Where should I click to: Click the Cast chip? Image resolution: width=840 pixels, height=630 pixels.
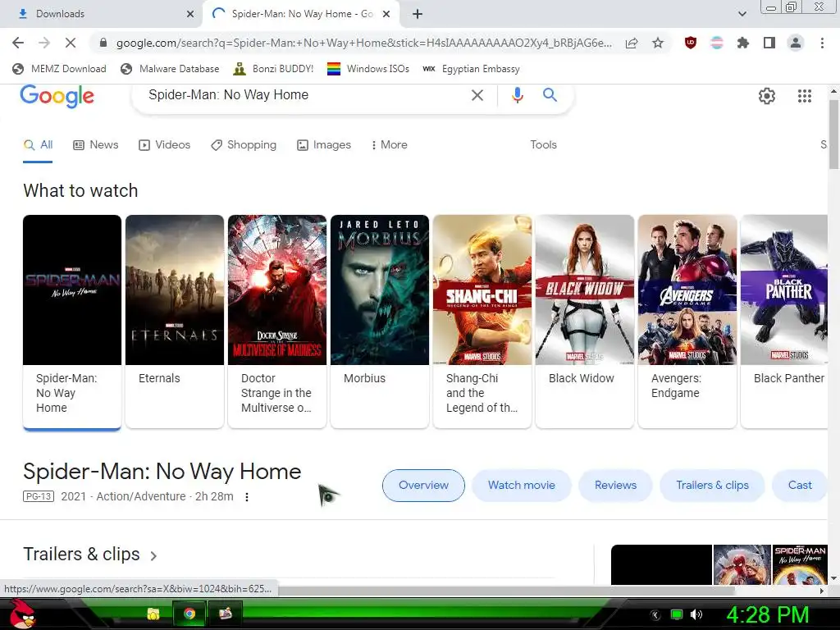point(799,486)
